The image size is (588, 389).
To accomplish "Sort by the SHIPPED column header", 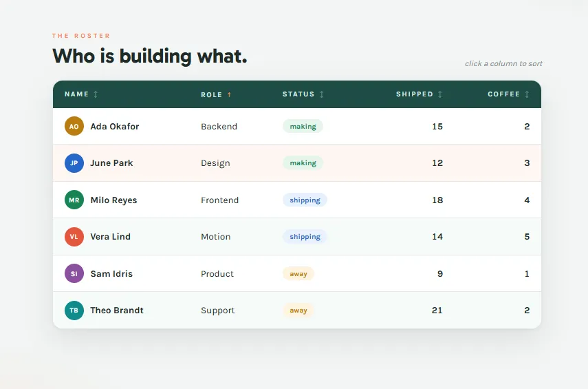I will tap(420, 94).
